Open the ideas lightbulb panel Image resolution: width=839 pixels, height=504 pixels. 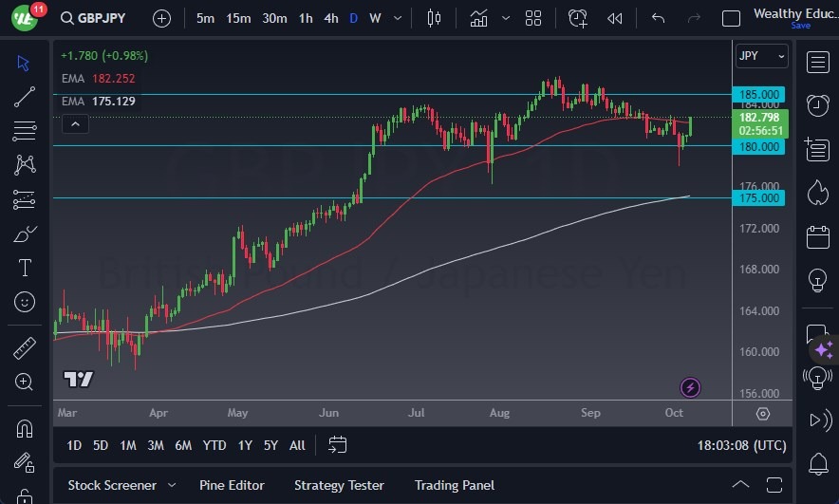817,280
